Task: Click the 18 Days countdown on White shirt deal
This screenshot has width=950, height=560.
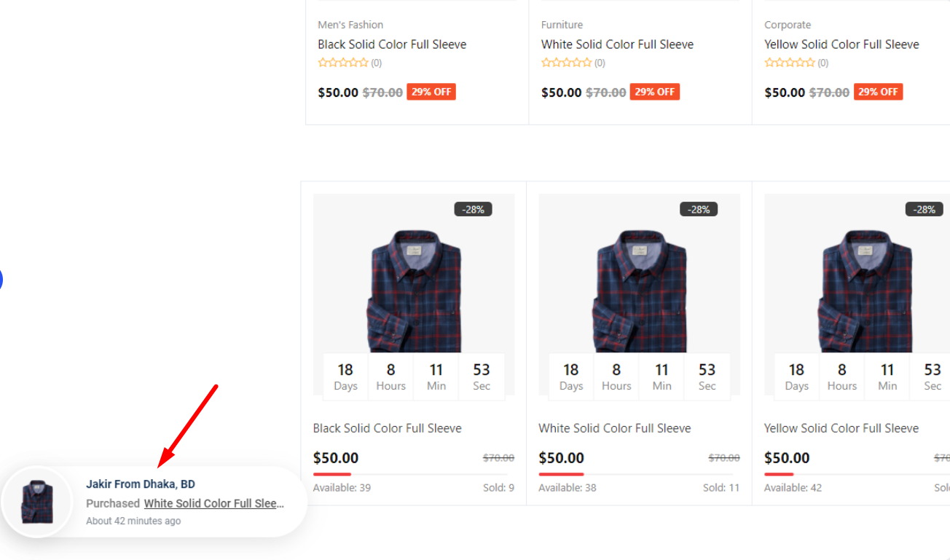Action: click(x=571, y=376)
